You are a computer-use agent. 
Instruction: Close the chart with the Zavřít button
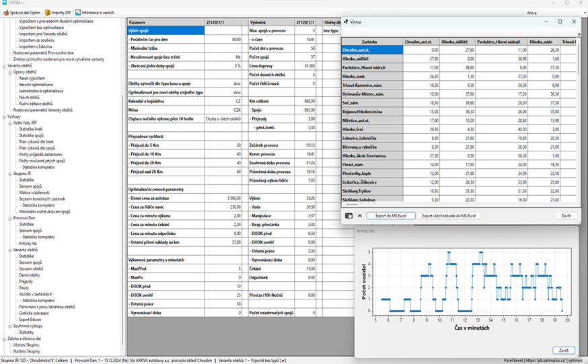point(563,350)
